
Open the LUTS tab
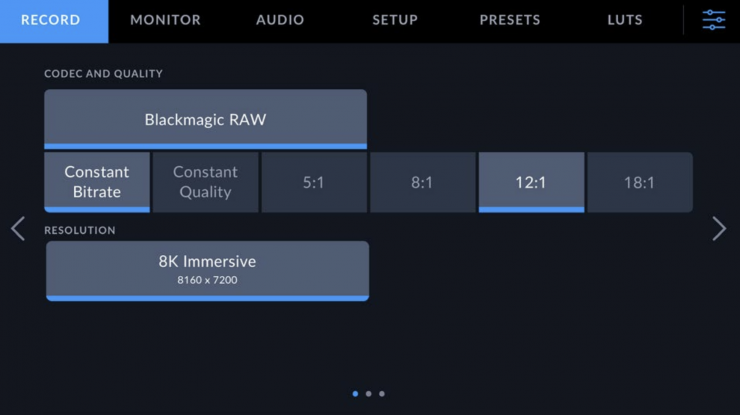point(625,20)
